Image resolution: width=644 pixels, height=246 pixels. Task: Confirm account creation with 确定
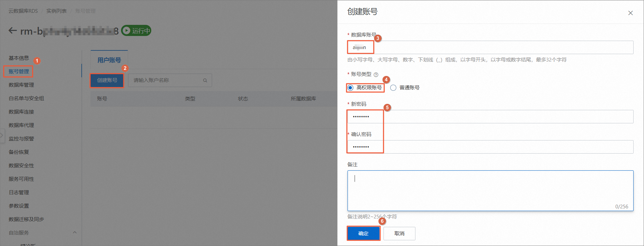click(x=363, y=234)
